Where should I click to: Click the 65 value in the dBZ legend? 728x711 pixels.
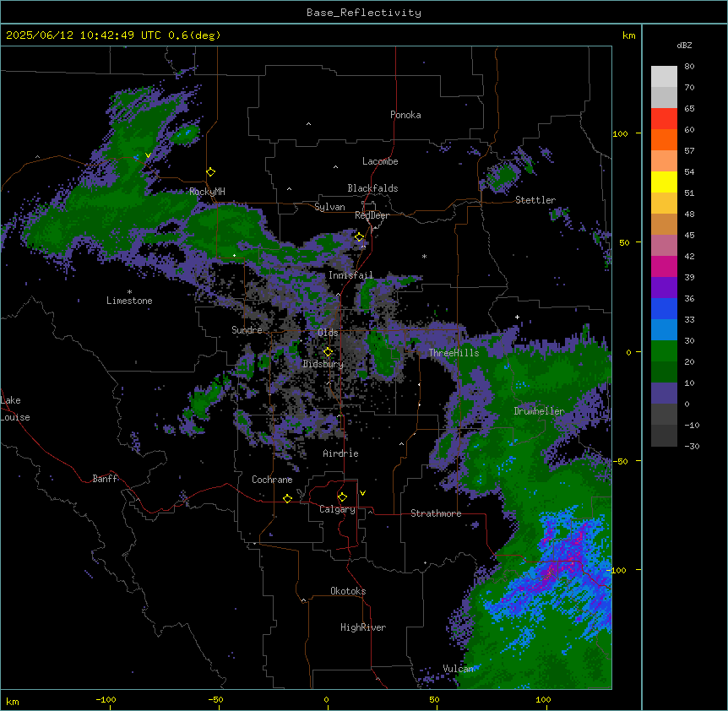689,109
